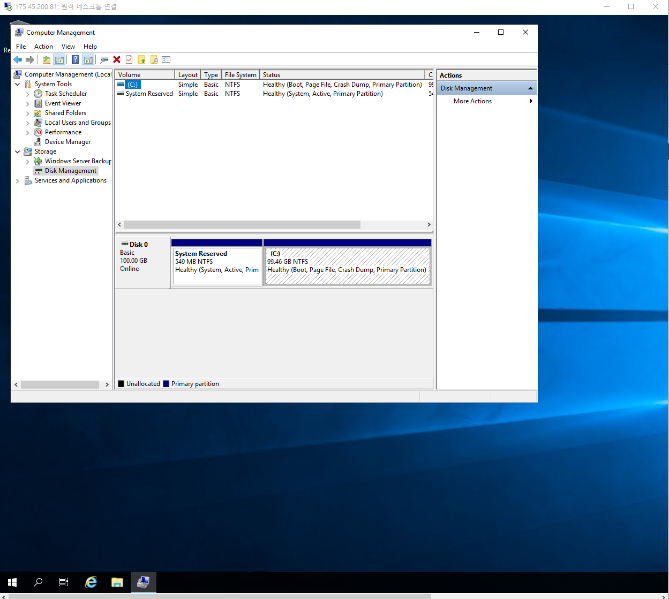Click the yellow folder with green arrow icon

[142, 60]
